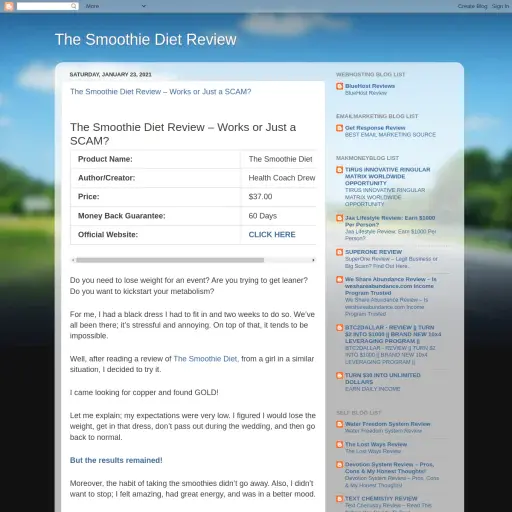This screenshot has width=512, height=512.
Task: Click the '60 Days' guarantee cell
Action: click(x=279, y=216)
